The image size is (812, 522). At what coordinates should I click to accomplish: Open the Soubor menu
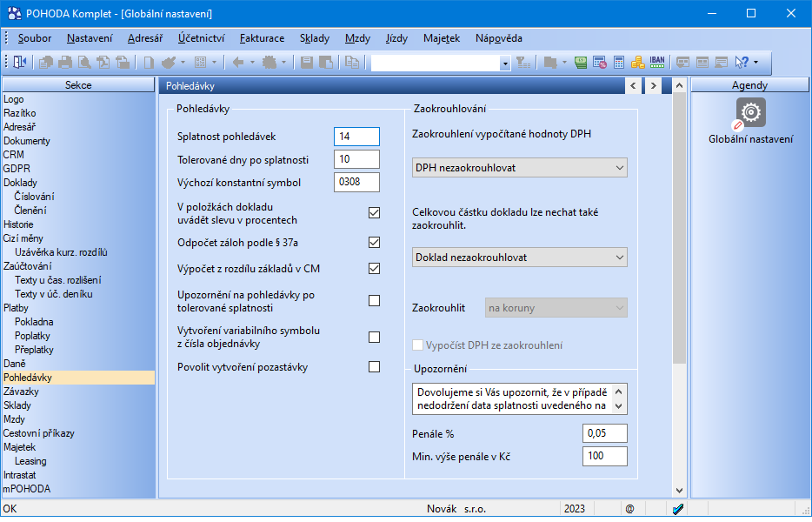[35, 37]
